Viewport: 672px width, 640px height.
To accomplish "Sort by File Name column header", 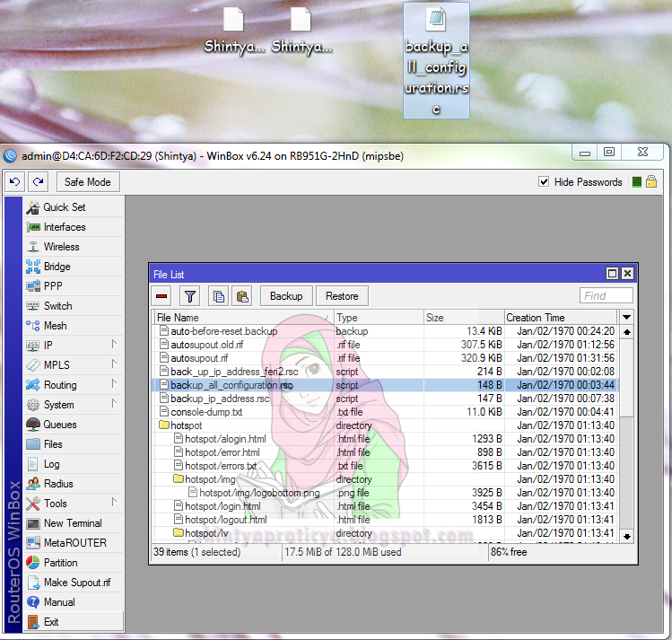I will tap(244, 318).
